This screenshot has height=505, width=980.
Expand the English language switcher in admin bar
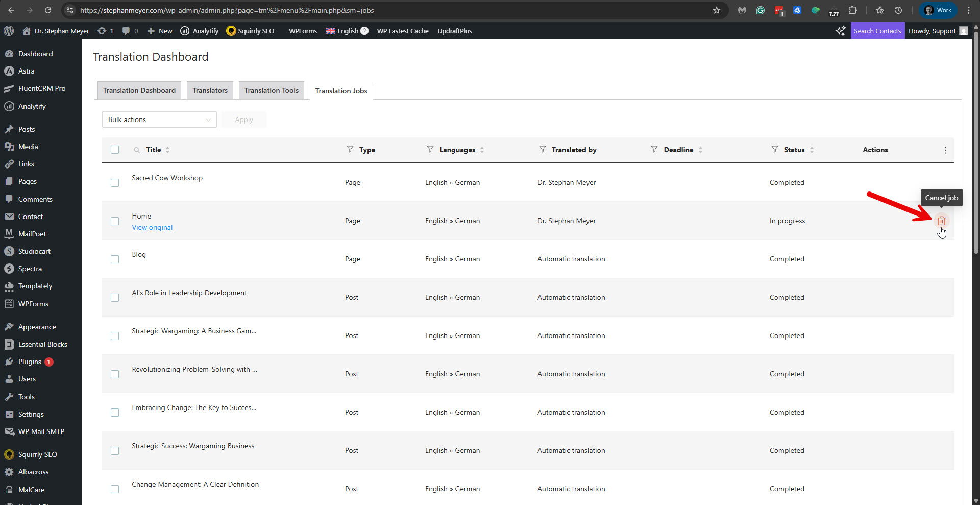coord(347,31)
